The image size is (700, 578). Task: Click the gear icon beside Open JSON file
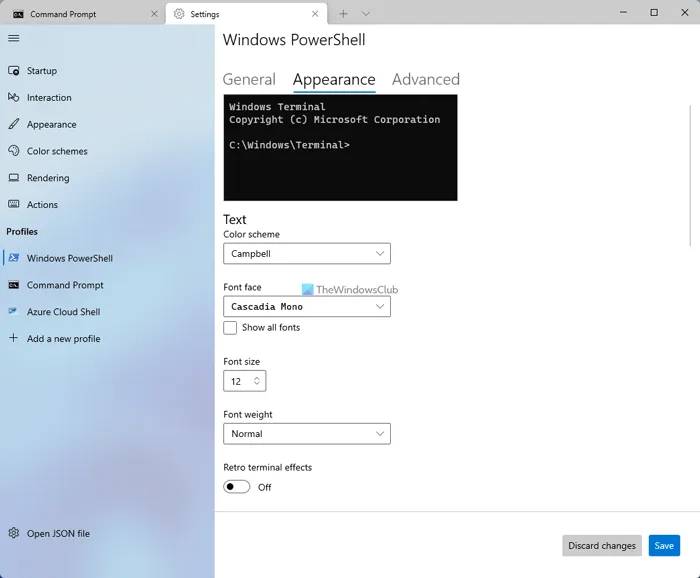(x=14, y=533)
